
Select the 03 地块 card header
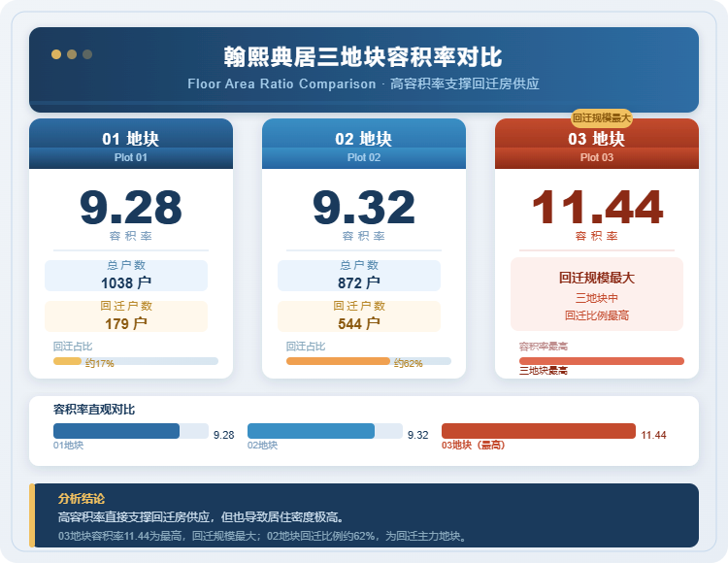click(597, 144)
